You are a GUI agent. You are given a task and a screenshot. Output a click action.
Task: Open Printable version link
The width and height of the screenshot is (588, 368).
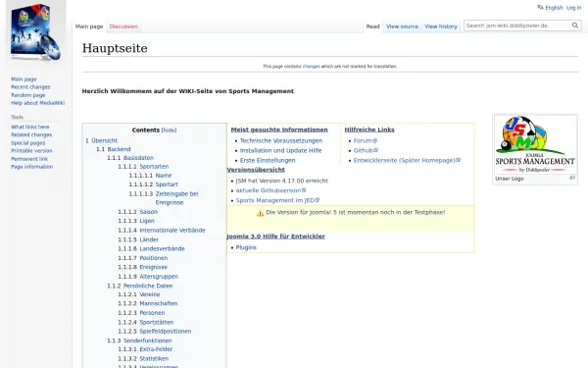31,151
